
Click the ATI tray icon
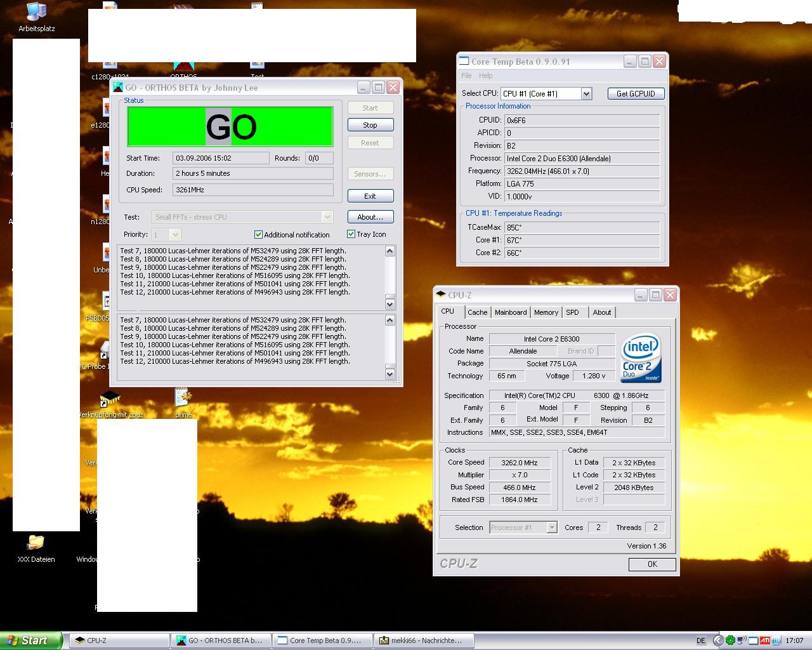coord(764,640)
